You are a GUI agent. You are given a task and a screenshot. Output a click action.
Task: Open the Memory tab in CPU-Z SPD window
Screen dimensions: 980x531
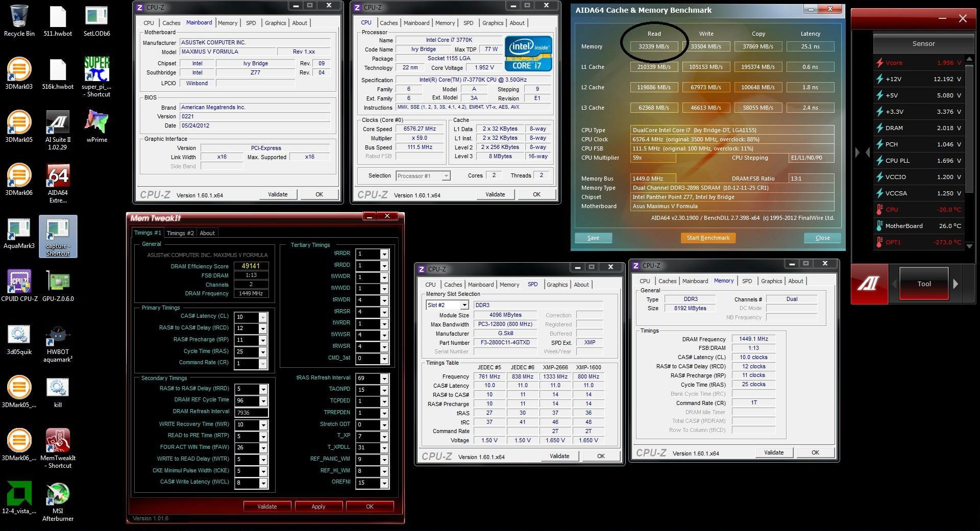(509, 285)
